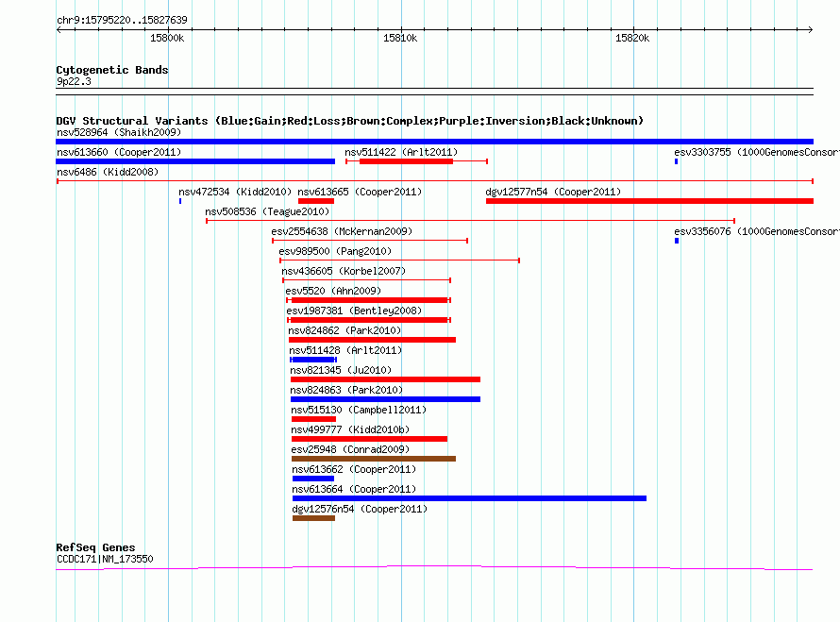Open variant nsv515130 (Campbell2011) label

click(x=359, y=410)
